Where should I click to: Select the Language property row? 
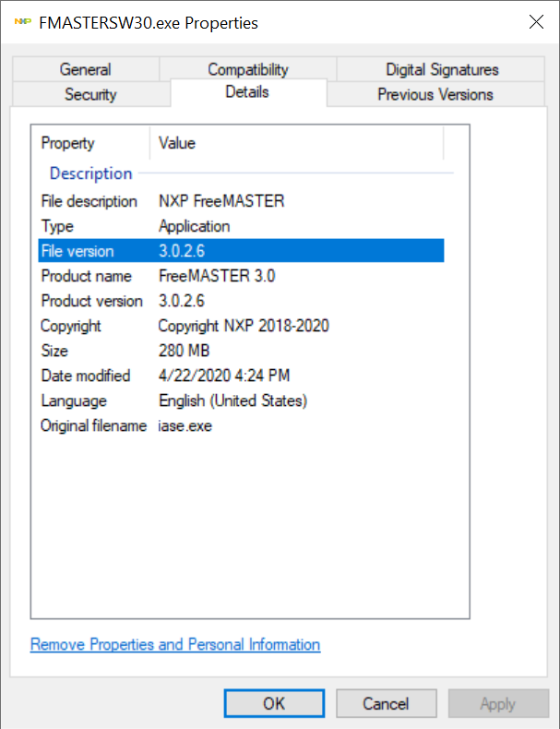pos(240,400)
